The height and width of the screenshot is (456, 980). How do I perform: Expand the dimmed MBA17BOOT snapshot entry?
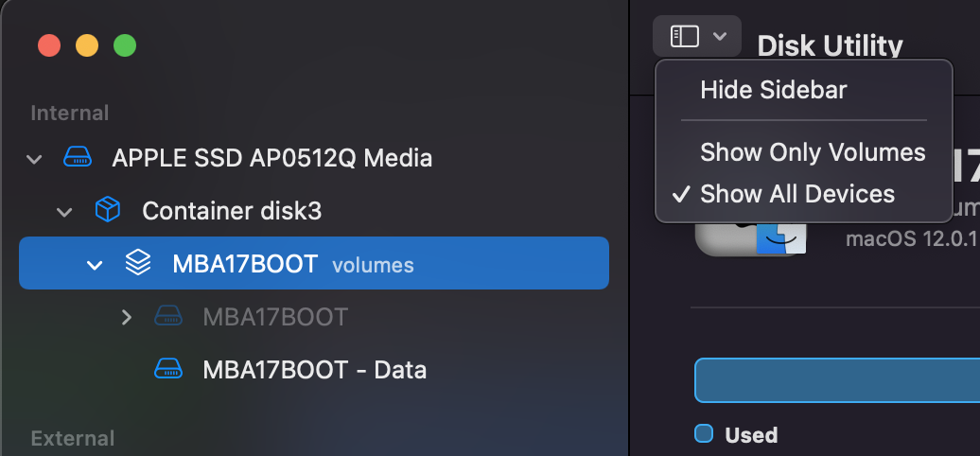point(126,317)
